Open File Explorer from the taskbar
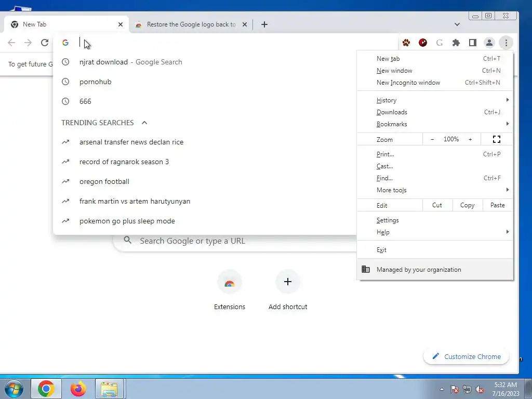 pos(110,389)
